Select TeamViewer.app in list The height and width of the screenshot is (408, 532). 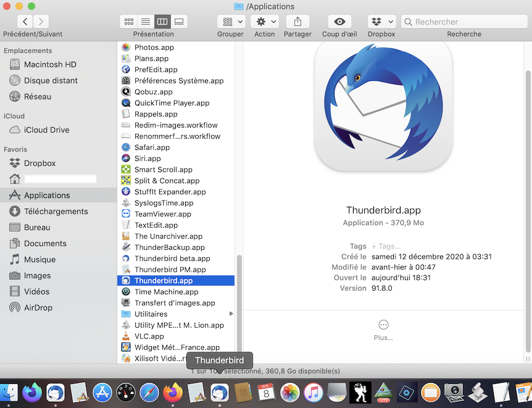tap(176, 214)
